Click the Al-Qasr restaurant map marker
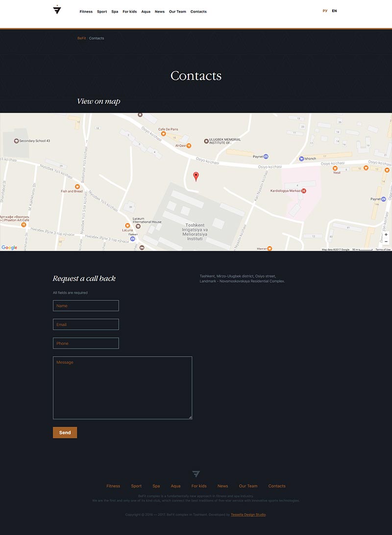The height and width of the screenshot is (535, 392). click(x=189, y=146)
